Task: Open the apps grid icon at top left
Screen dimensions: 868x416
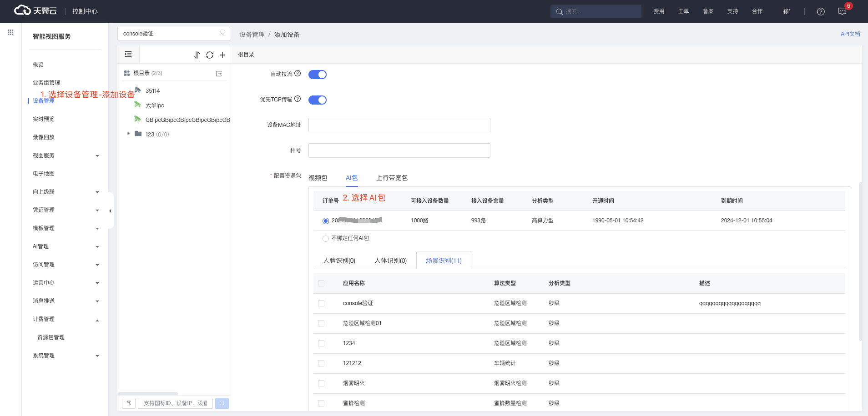Action: [x=10, y=32]
